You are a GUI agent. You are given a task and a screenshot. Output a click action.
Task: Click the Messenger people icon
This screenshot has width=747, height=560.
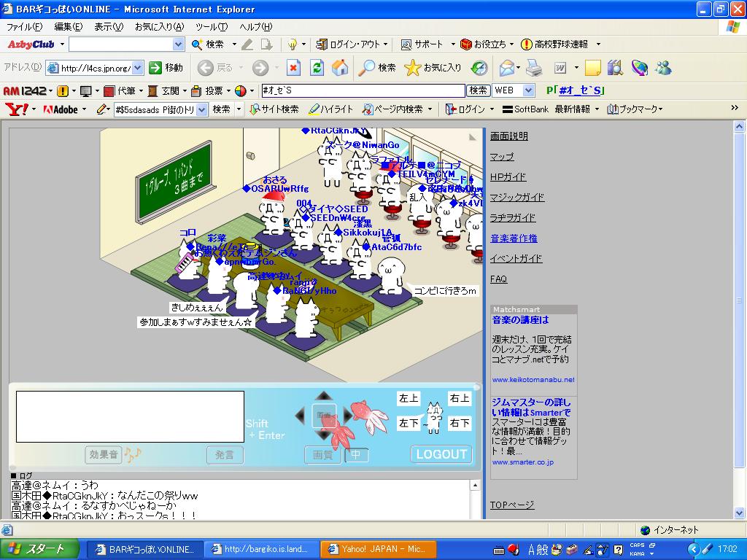point(662,68)
